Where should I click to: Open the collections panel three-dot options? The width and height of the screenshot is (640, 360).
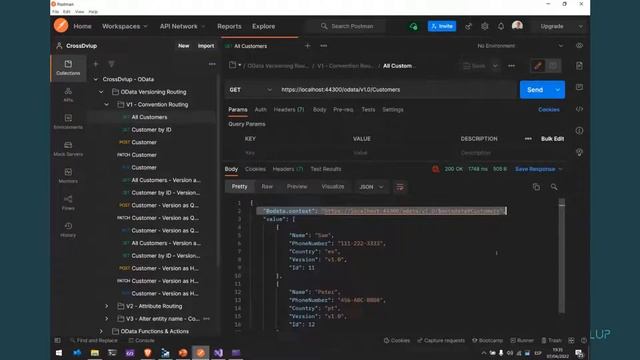pyautogui.click(x=212, y=64)
